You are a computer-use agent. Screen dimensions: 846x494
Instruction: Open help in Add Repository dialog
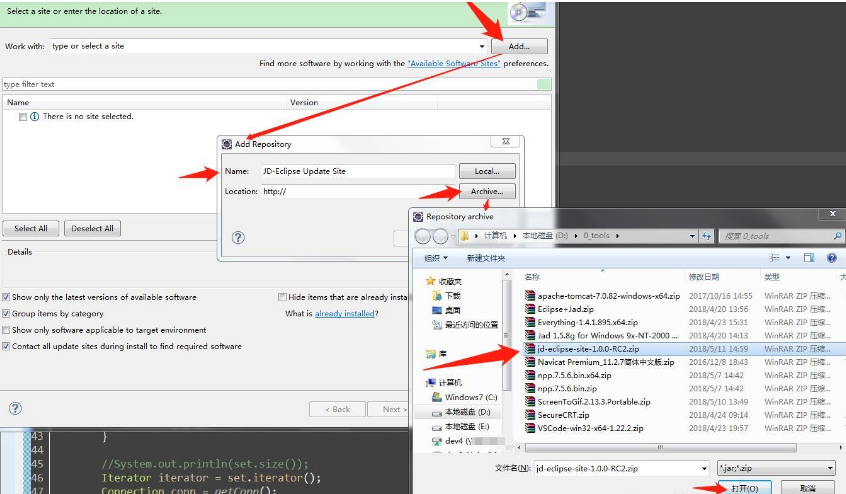point(238,238)
